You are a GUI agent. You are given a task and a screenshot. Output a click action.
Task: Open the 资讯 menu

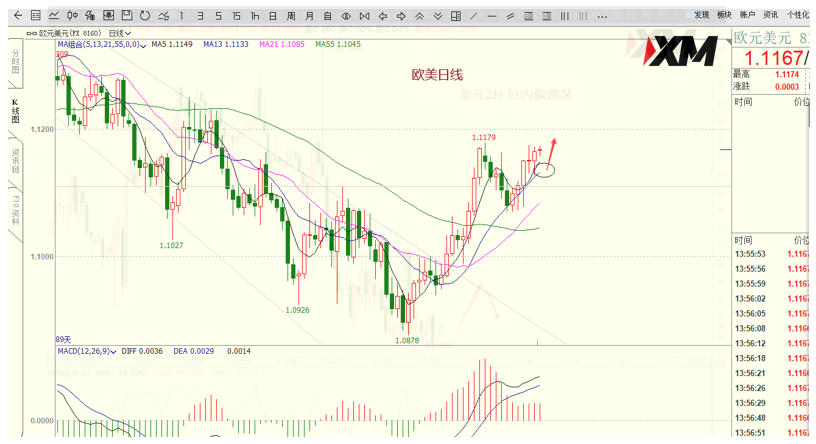point(770,15)
